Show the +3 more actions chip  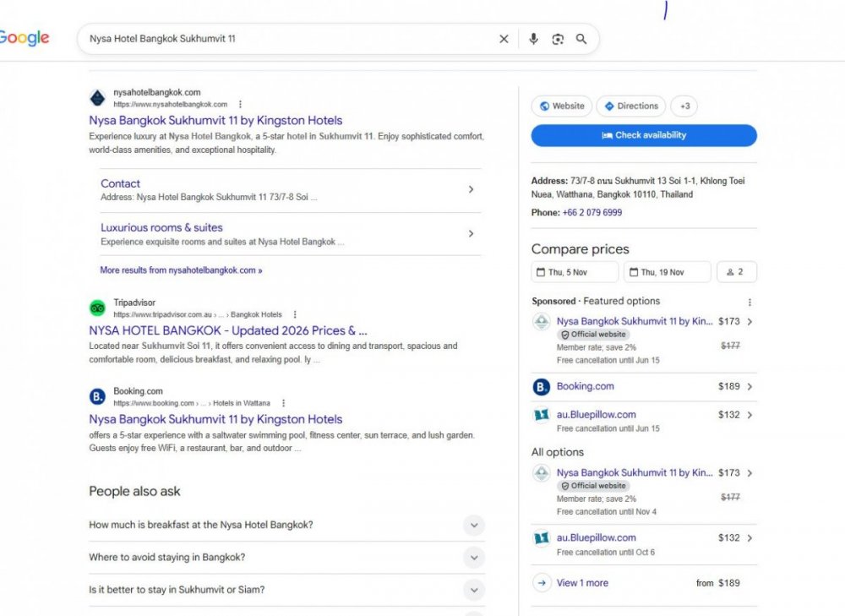click(x=684, y=106)
